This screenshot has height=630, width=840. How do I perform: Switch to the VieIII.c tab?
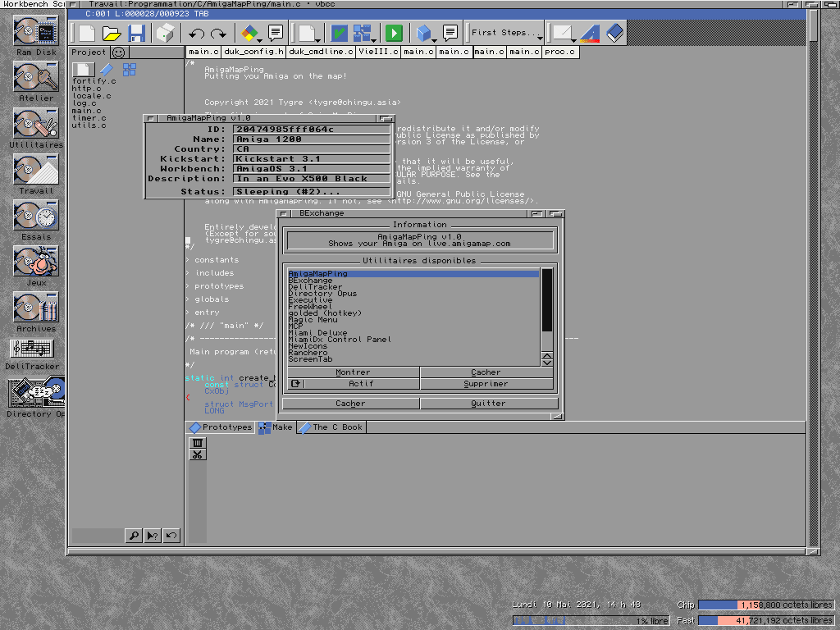coord(378,52)
